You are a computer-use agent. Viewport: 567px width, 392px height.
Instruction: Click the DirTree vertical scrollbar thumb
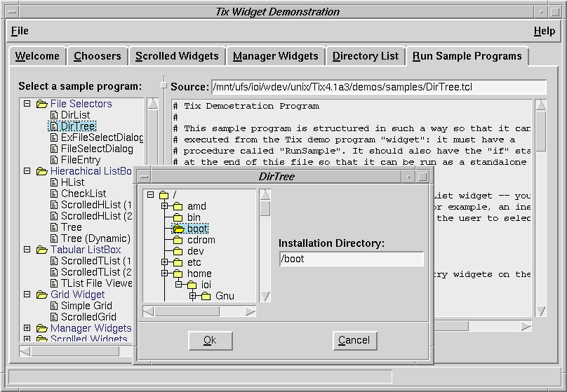coord(265,208)
